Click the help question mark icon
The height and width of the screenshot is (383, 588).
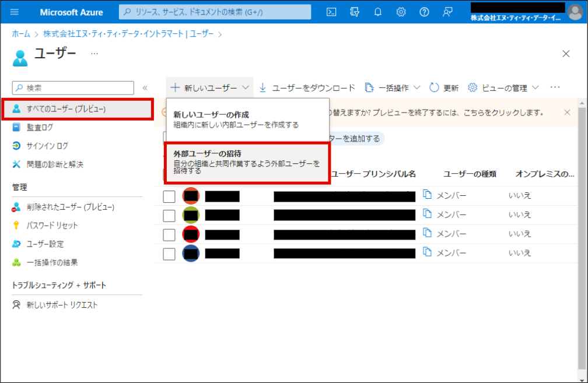point(424,12)
